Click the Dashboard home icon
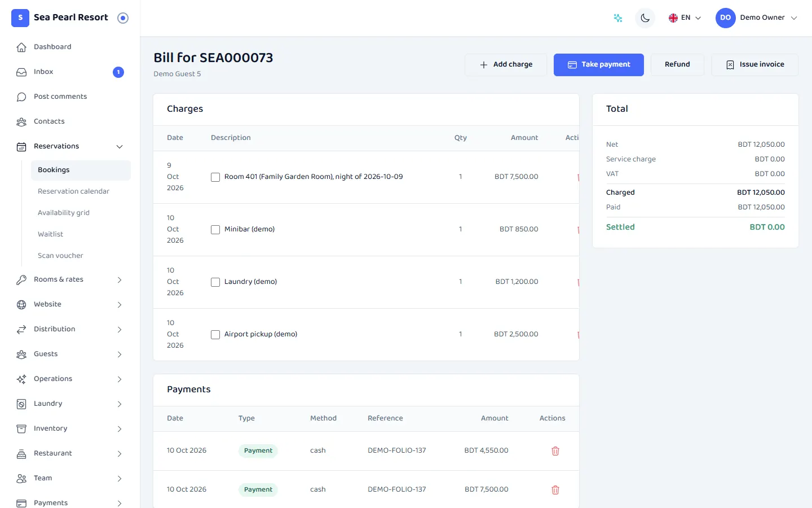 pos(21,47)
